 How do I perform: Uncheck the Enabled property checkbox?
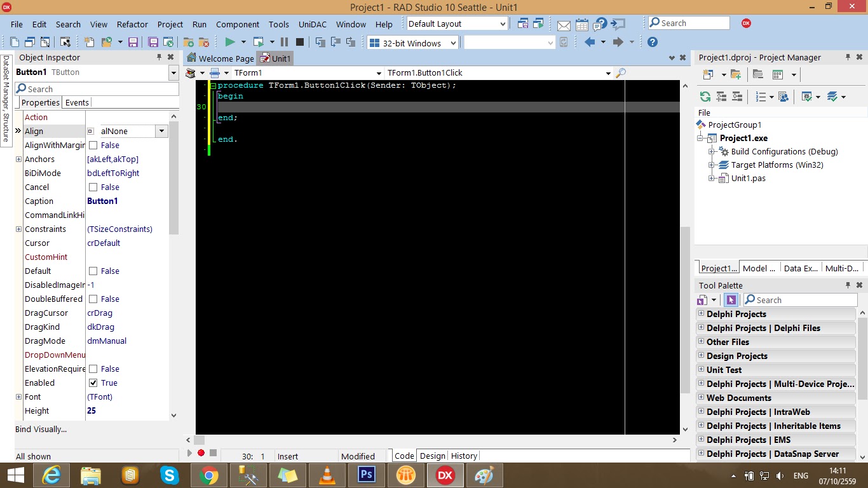pos(93,383)
